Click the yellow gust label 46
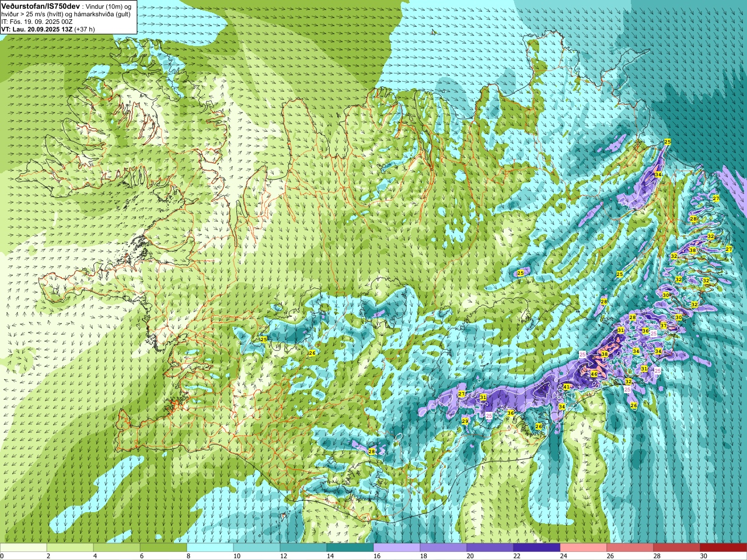 coord(594,374)
